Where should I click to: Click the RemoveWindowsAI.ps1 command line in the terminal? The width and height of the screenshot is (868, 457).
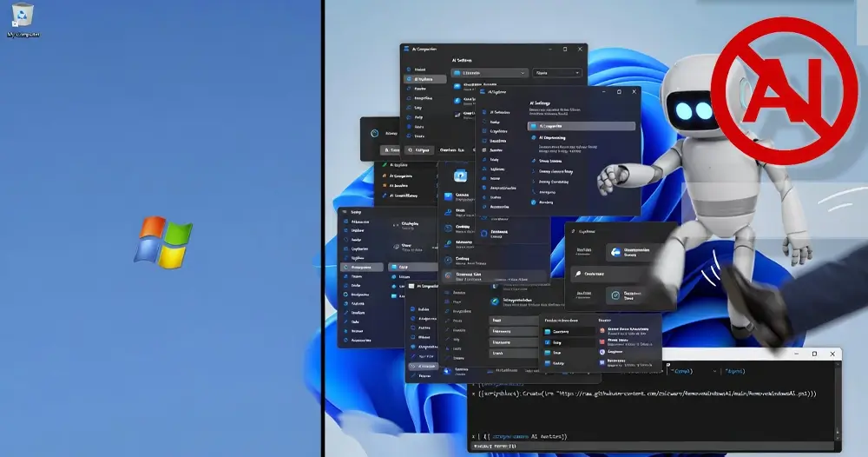coord(644,394)
